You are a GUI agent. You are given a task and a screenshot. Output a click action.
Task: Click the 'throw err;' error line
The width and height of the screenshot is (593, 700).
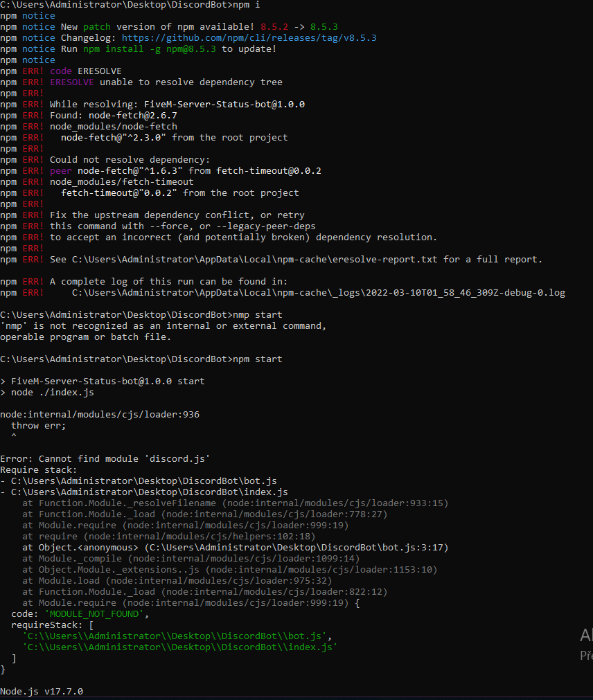[35, 425]
